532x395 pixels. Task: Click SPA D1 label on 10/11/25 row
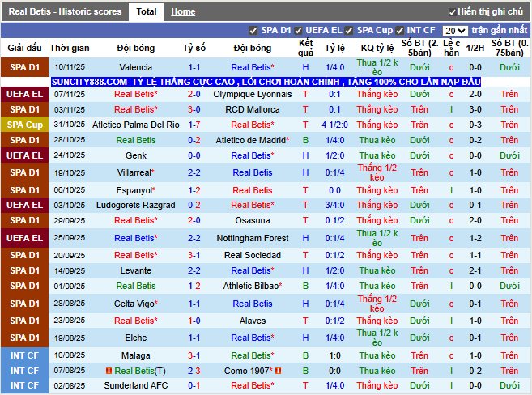pos(25,67)
